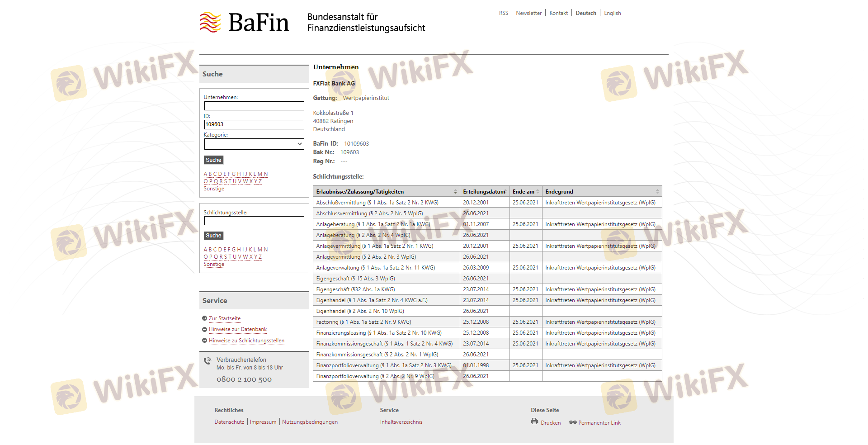The width and height of the screenshot is (868, 445).
Task: Open the Kontakt page from header
Action: 558,13
